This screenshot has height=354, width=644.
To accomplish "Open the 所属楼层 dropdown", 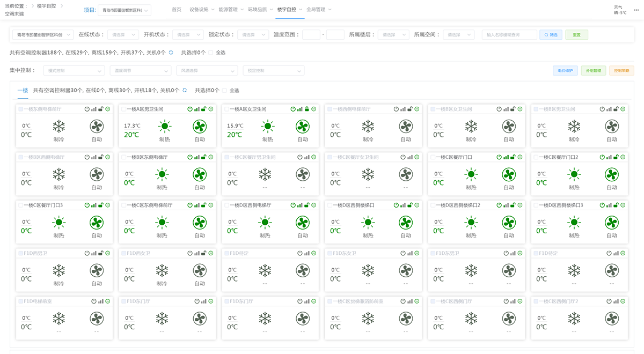I will 393,34.
